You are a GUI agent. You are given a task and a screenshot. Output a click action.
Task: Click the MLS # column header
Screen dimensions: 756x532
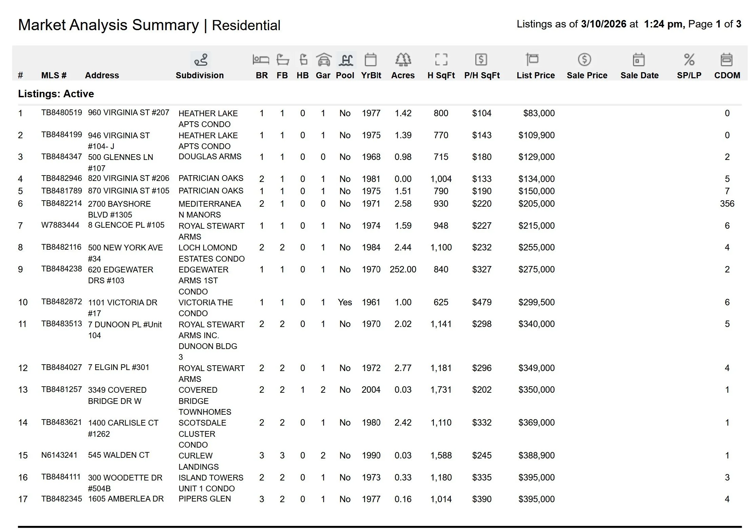[54, 75]
